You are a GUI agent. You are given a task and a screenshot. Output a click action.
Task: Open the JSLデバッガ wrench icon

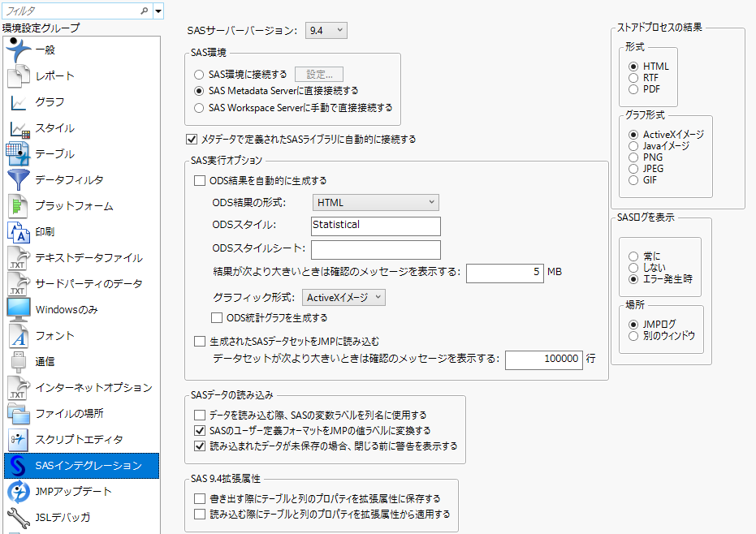click(18, 518)
